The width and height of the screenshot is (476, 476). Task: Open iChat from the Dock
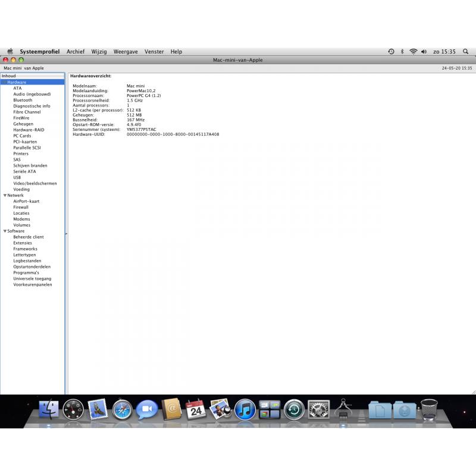(x=146, y=409)
